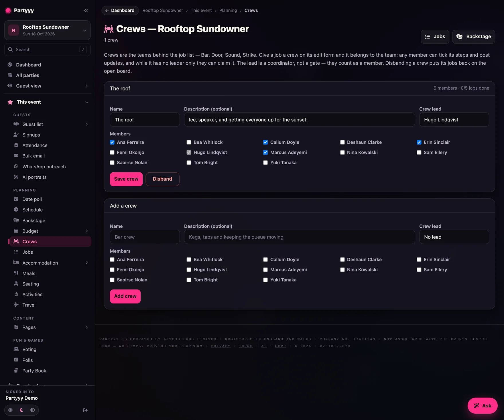This screenshot has width=504, height=420.
Task: Open Date poll in the sidebar
Action: coord(50,199)
